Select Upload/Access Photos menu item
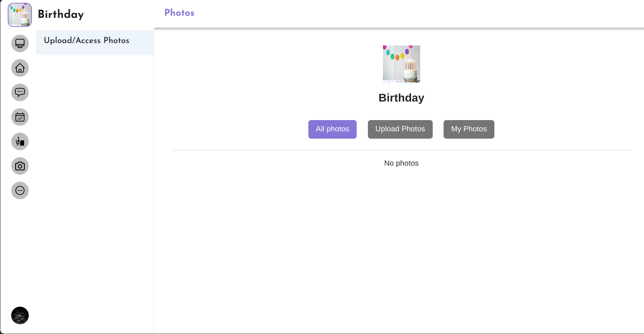Screen dimensions: 644x334 (95, 42)
